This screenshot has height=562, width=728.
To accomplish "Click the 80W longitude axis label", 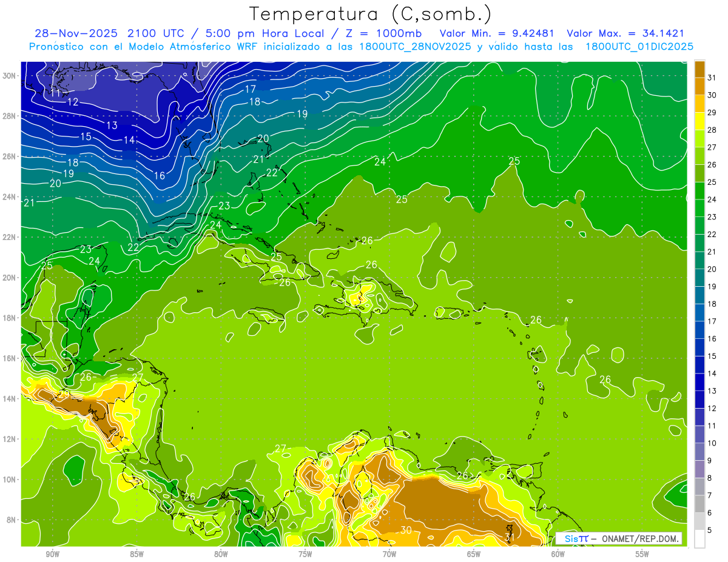I will click(x=221, y=554).
